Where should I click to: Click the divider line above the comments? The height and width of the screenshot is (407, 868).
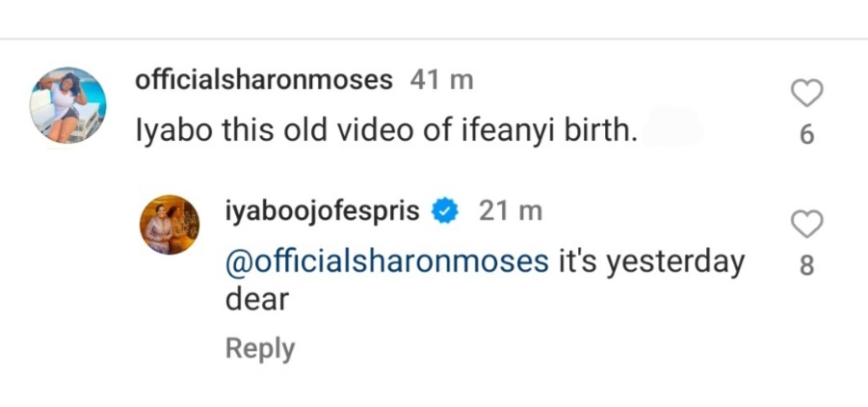[x=434, y=40]
